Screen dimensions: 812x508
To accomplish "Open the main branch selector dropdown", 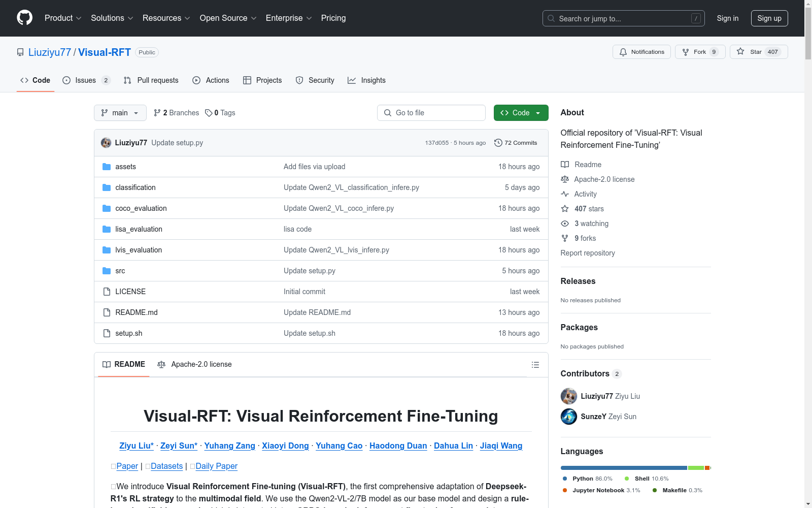I will pos(120,113).
